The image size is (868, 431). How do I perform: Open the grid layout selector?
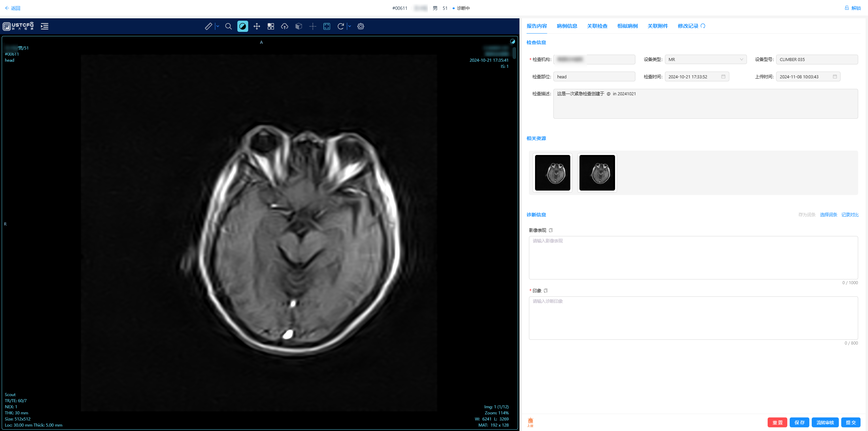click(271, 26)
